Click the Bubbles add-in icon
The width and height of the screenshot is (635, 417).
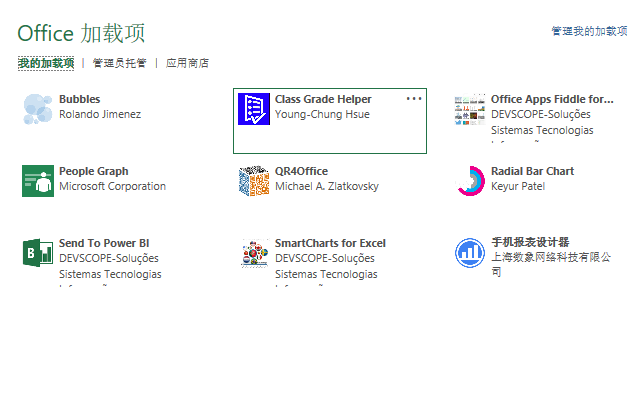pos(38,109)
